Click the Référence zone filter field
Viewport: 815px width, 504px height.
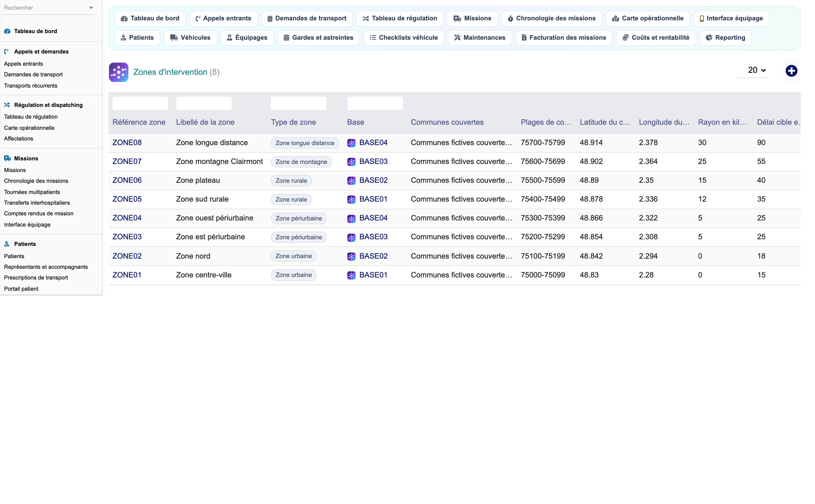[140, 103]
